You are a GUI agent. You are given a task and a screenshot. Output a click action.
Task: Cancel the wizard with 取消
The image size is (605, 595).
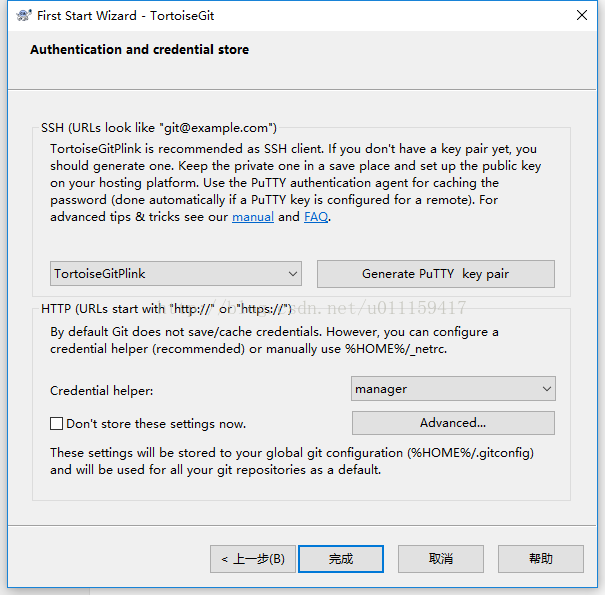[441, 558]
